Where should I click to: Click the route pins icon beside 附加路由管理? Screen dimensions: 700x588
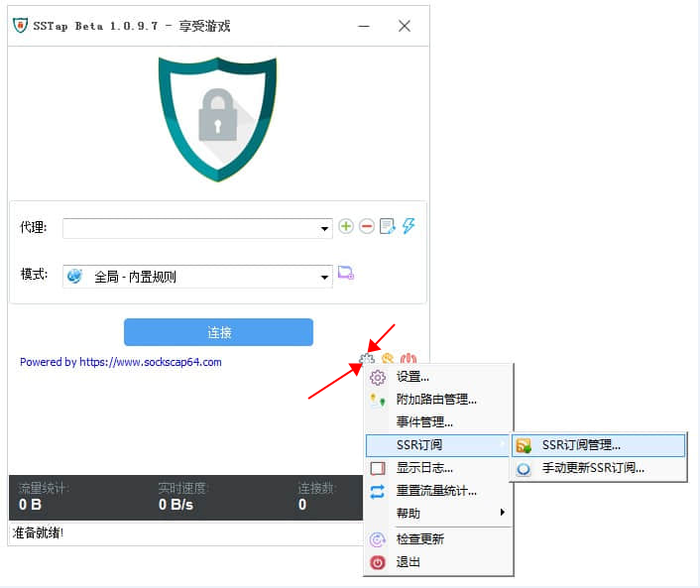point(378,400)
